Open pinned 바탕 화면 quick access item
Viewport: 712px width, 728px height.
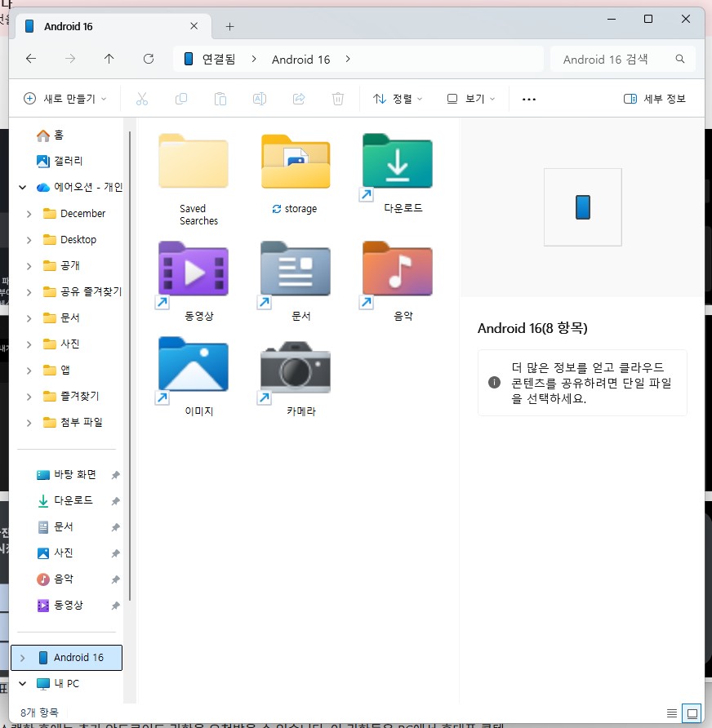pyautogui.click(x=66, y=474)
